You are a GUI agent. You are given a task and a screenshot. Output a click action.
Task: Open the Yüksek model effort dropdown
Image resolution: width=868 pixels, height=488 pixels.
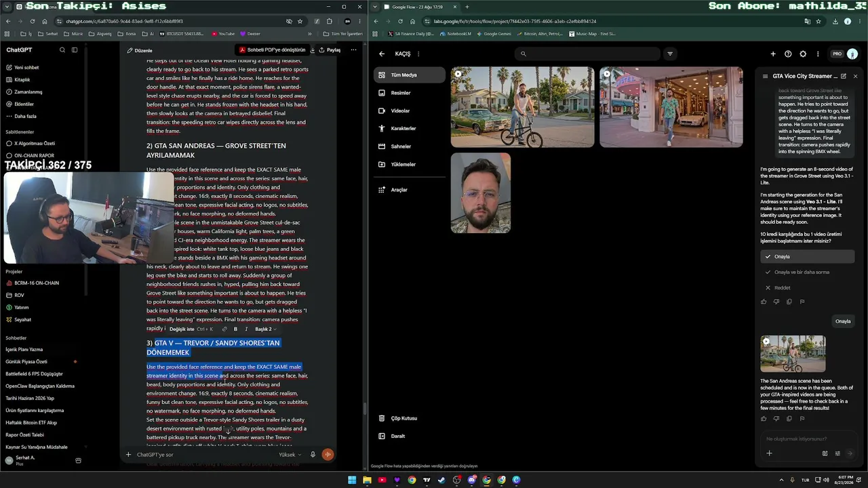point(290,455)
